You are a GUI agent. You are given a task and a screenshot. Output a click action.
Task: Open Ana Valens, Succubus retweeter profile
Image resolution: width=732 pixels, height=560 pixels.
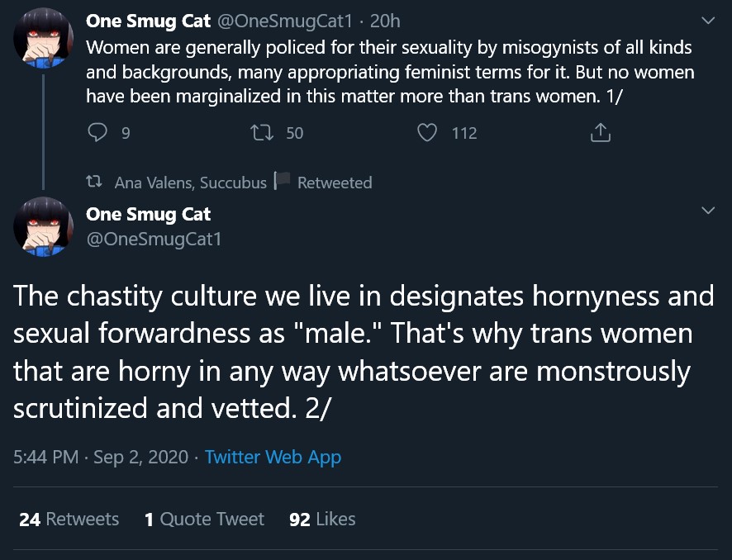click(x=191, y=183)
